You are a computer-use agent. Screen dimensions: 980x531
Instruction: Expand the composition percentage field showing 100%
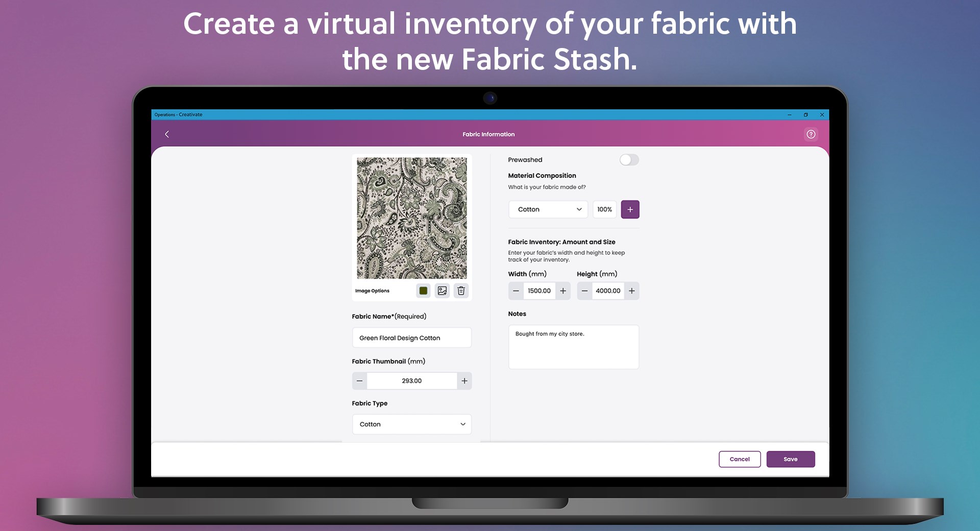click(604, 209)
